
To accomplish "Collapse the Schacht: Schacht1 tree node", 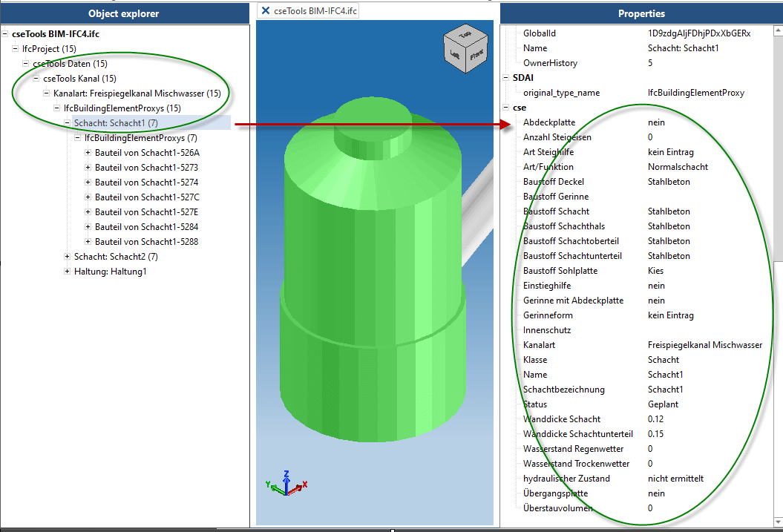I will pos(68,123).
